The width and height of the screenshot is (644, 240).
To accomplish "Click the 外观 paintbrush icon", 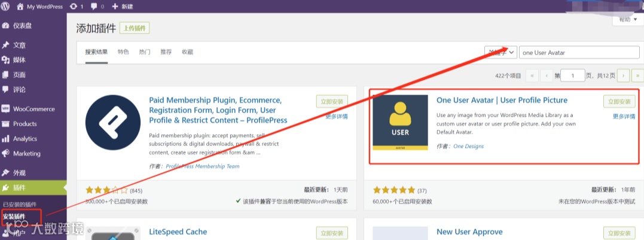I will pyautogui.click(x=5, y=172).
